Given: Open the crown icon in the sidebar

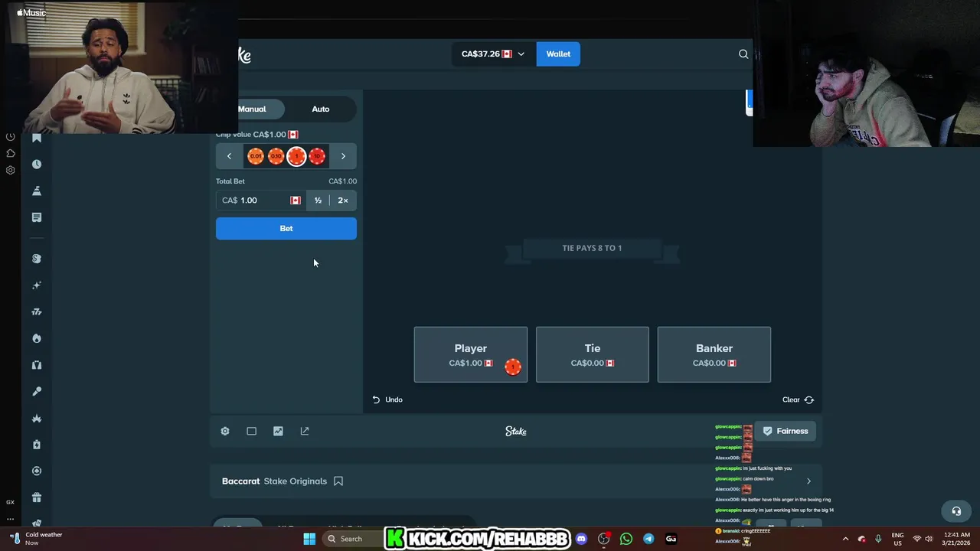Looking at the screenshot, I should coord(37,418).
